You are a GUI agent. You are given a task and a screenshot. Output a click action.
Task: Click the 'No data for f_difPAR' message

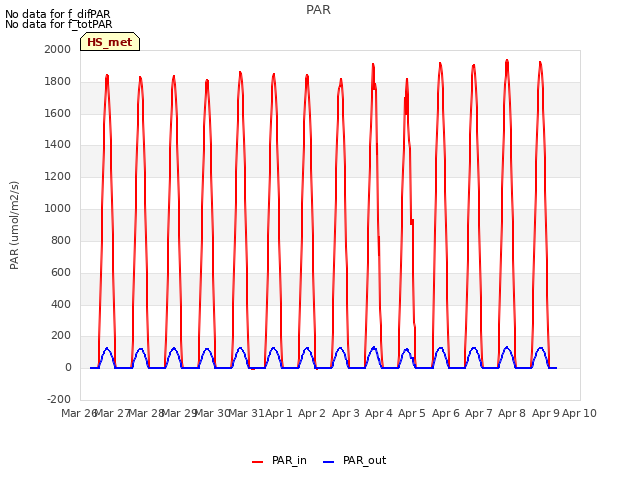click(58, 14)
